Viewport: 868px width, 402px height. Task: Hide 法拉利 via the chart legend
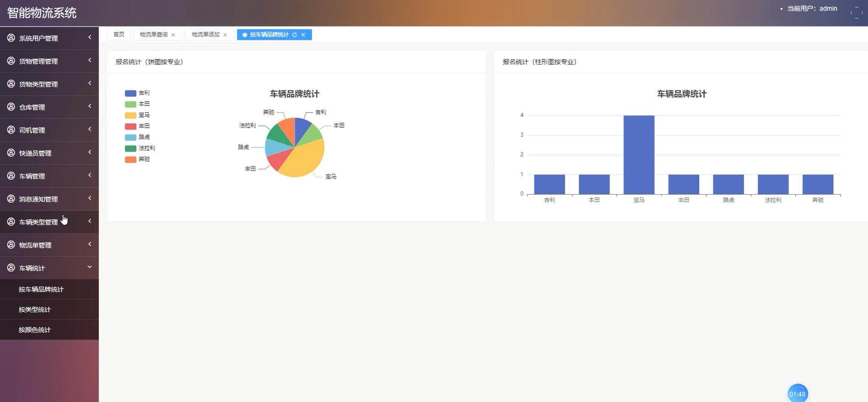coord(140,148)
